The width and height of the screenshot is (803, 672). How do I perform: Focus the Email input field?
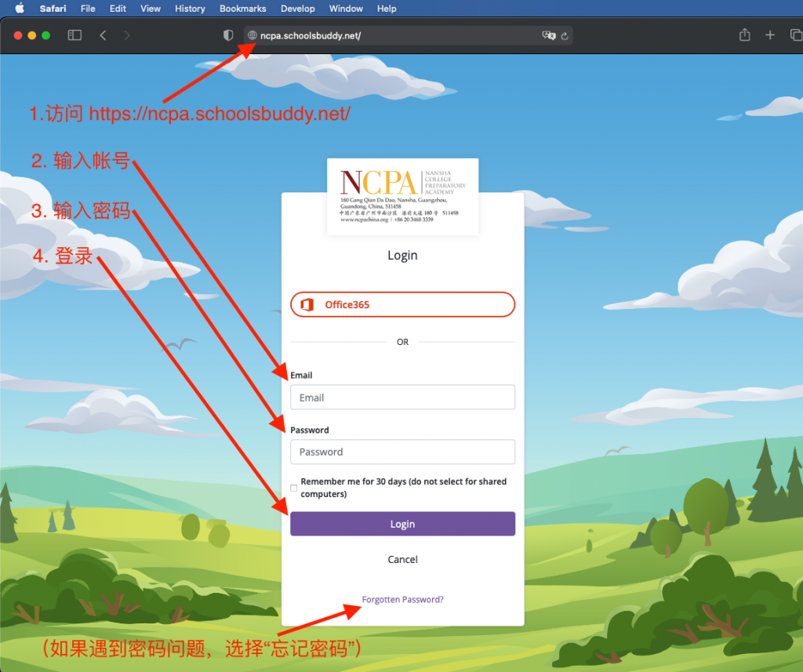tap(402, 398)
